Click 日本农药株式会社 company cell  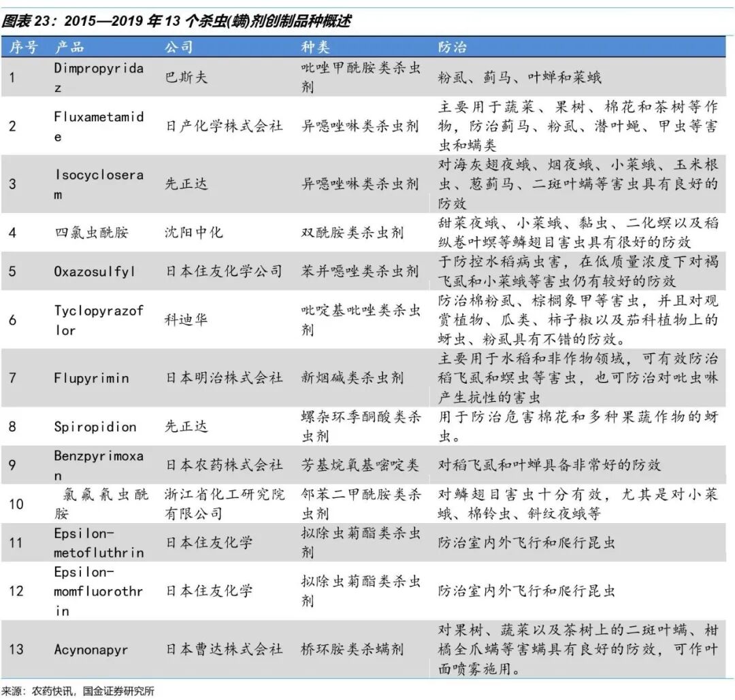pos(224,465)
